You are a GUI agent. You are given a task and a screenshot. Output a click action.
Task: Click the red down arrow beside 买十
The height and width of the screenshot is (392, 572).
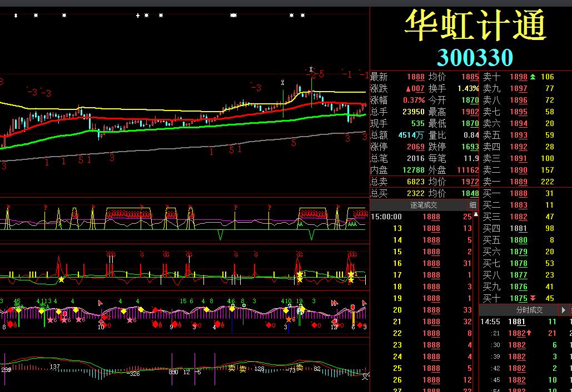pos(533,298)
